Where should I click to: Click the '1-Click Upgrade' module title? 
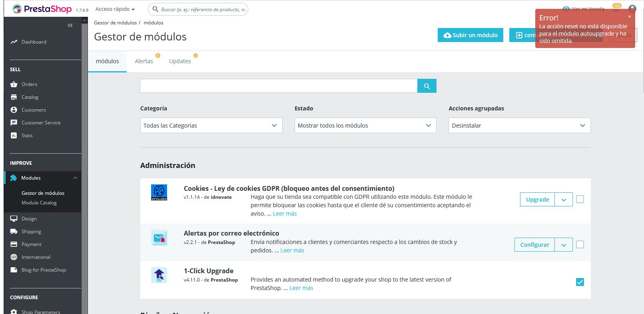[209, 271]
